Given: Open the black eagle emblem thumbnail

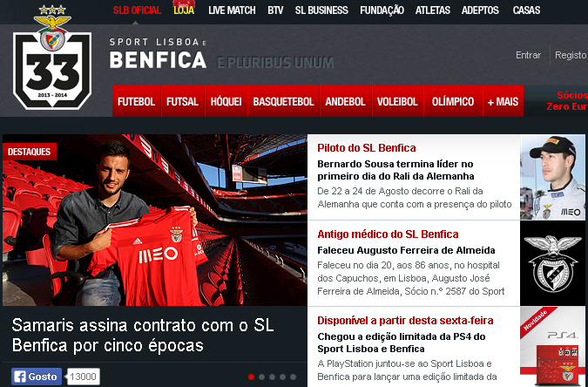Looking at the screenshot, I should coord(552,263).
